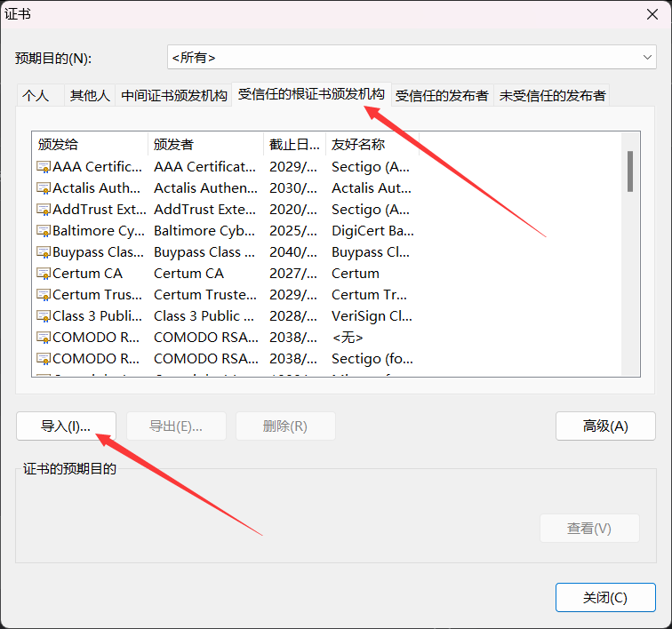This screenshot has height=629, width=672.
Task: Close the 证书 dialog with title bar X
Action: point(652,12)
